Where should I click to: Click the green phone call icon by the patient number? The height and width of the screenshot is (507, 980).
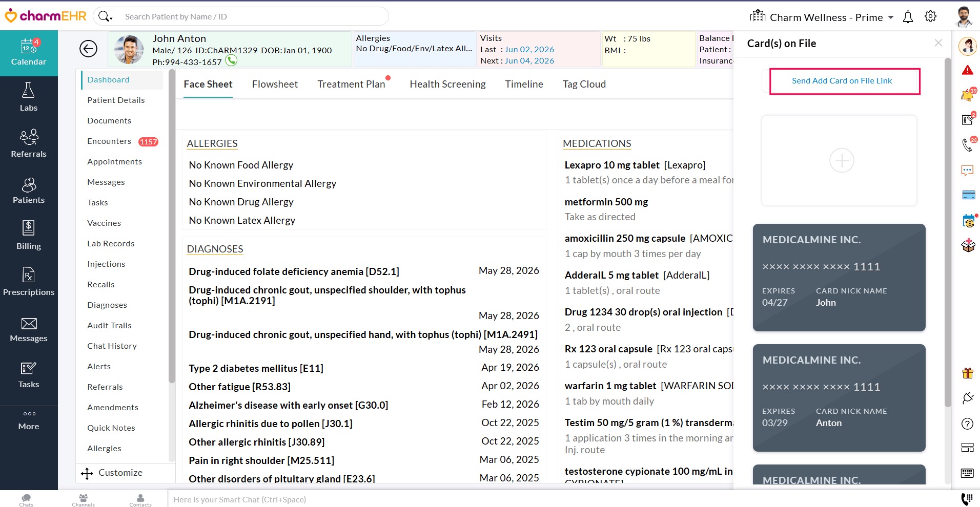pyautogui.click(x=232, y=61)
